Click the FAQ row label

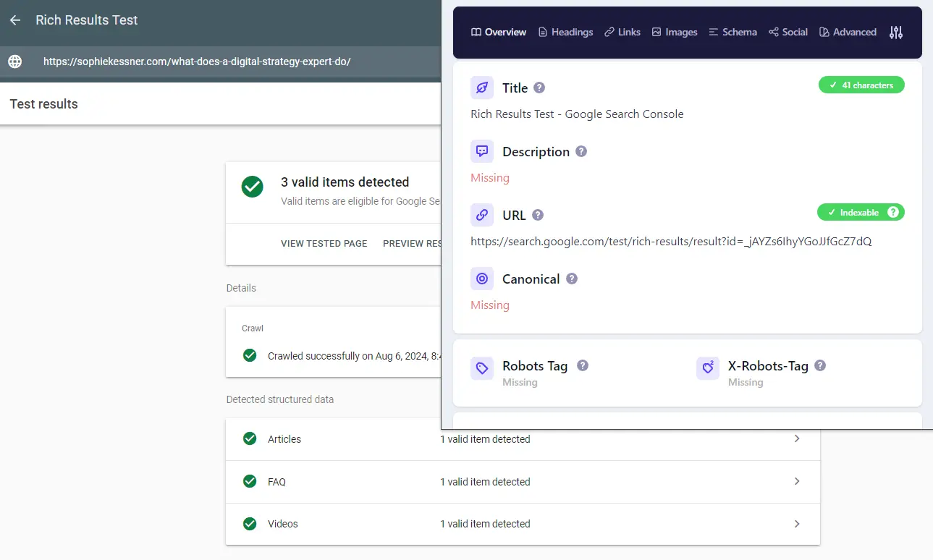(276, 482)
